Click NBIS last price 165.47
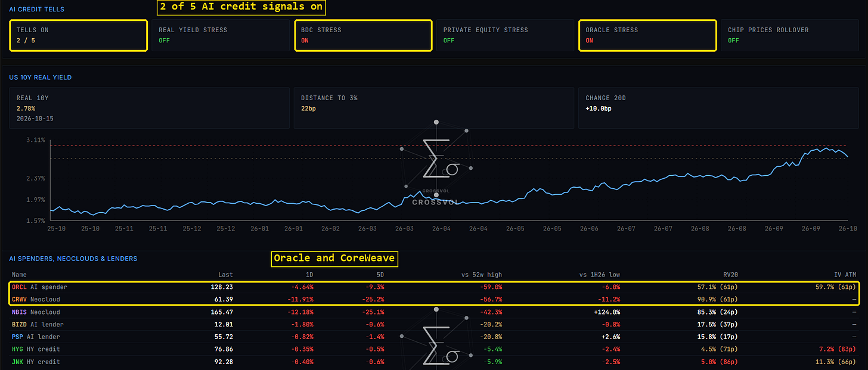The width and height of the screenshot is (868, 370). [222, 312]
